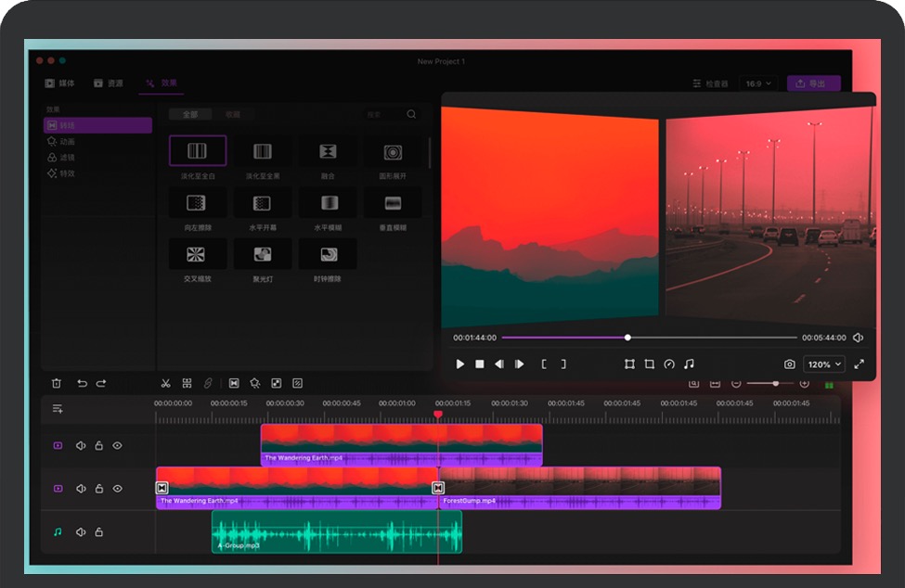Click the trash delete icon above the timeline

click(x=57, y=383)
